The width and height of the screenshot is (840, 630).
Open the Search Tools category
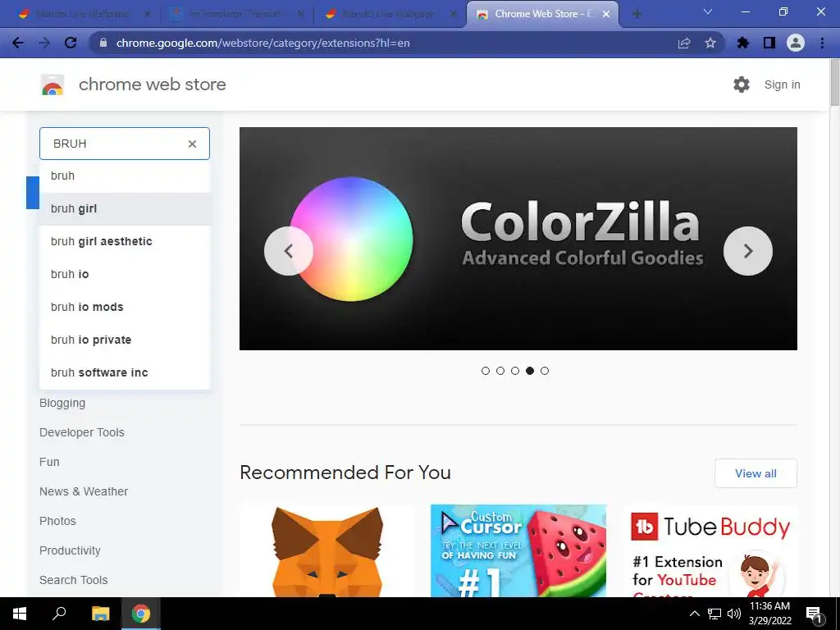tap(73, 580)
